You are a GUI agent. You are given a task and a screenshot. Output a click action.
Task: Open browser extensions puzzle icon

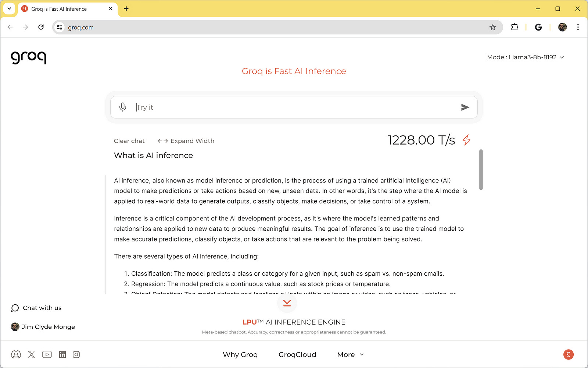pos(514,27)
